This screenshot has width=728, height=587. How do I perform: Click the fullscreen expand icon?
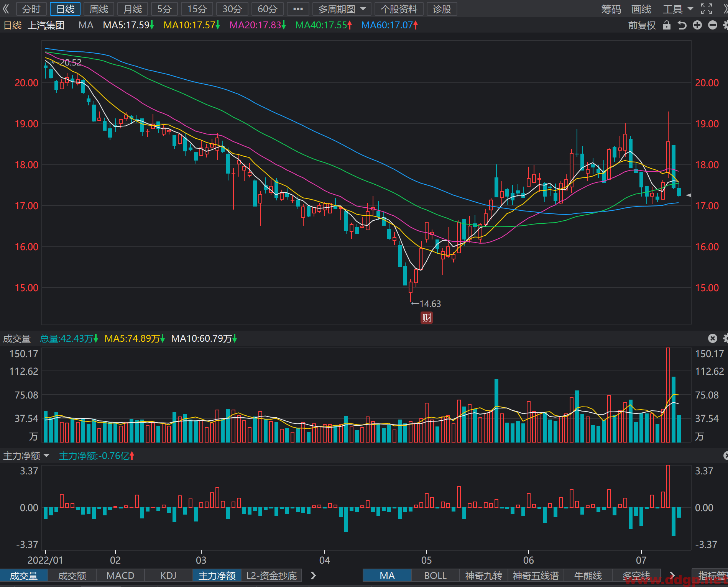(707, 9)
